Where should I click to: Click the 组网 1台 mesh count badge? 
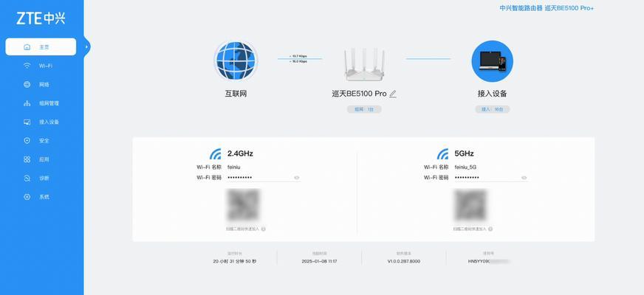click(x=364, y=110)
